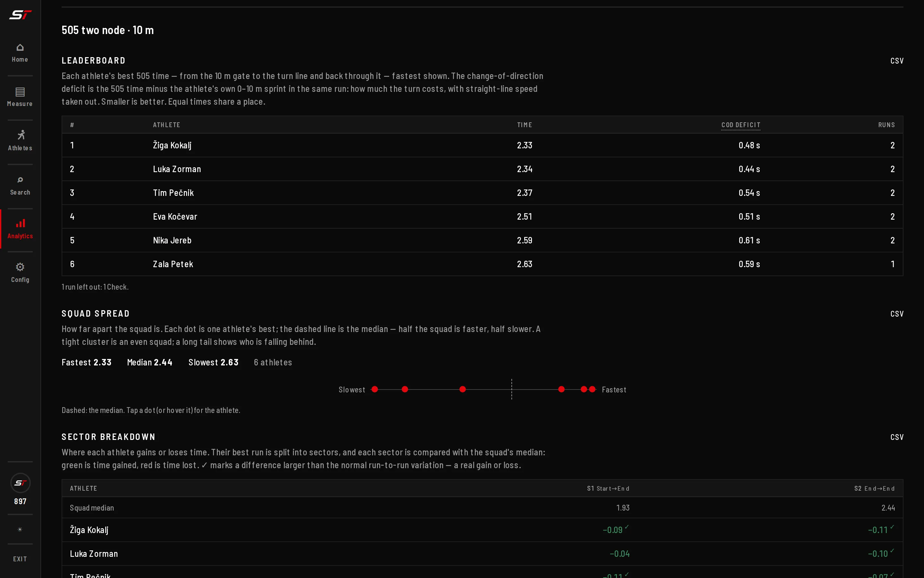Go to the Measure section
Screen dimensions: 924x578
20,97
